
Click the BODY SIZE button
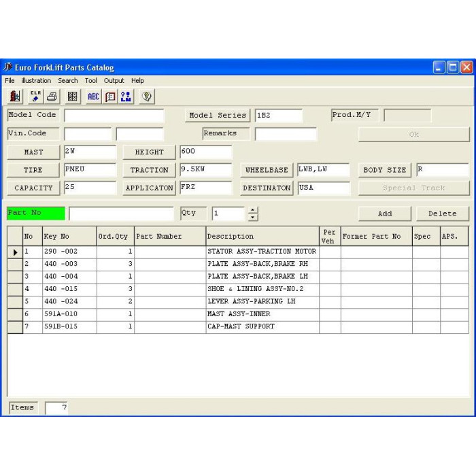(x=385, y=170)
